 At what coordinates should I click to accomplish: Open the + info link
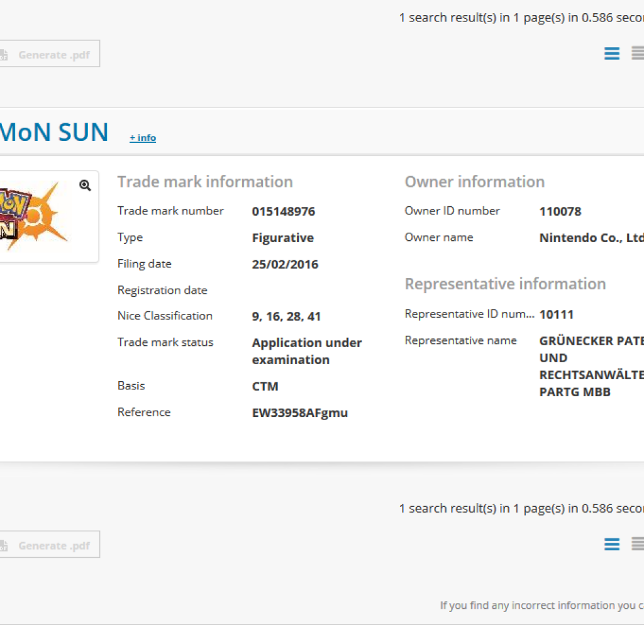coord(143,138)
